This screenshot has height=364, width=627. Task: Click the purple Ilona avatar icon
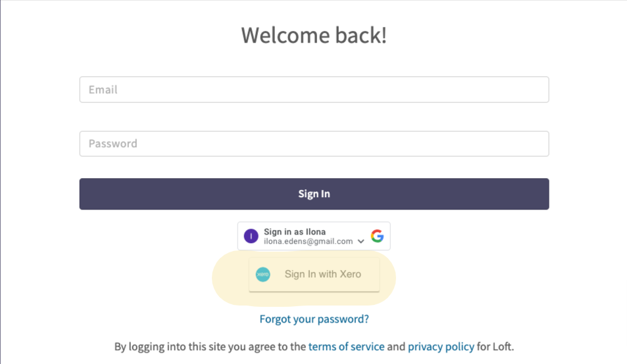251,236
